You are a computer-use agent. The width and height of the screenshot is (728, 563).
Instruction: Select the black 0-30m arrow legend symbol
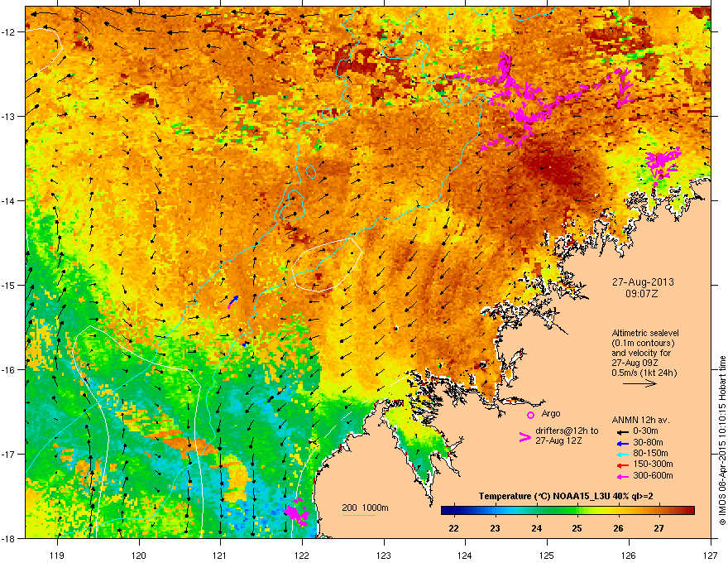pyautogui.click(x=622, y=431)
